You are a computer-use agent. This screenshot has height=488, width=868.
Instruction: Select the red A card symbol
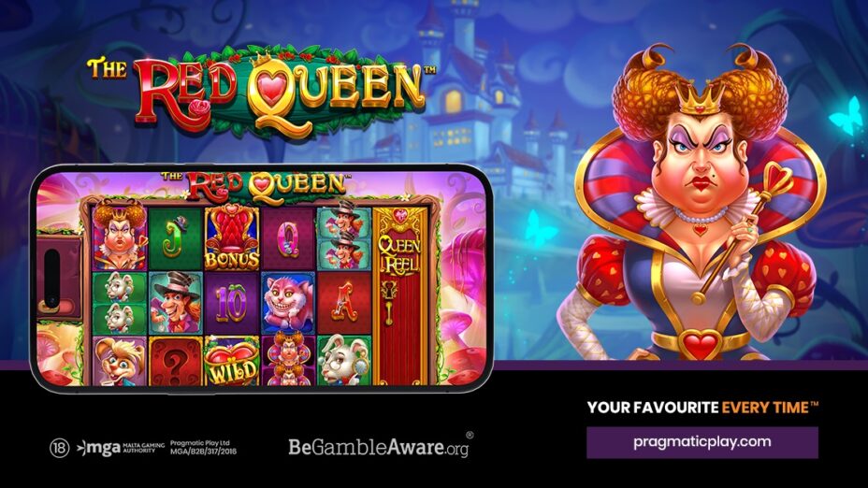(x=344, y=303)
